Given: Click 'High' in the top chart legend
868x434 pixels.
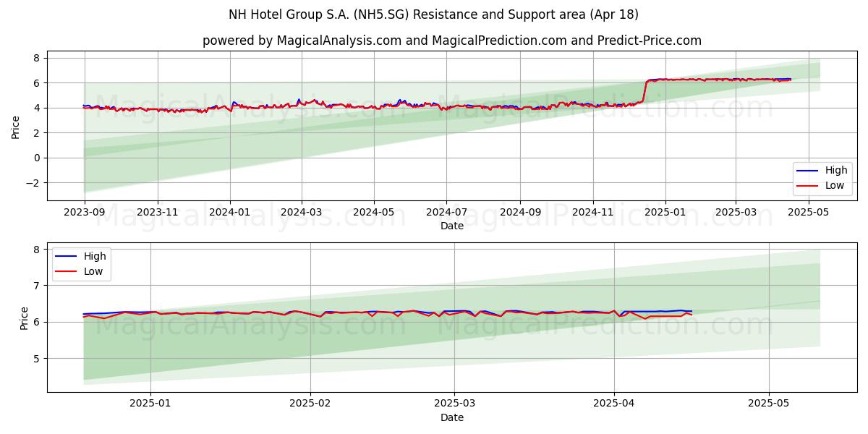Looking at the screenshot, I should coord(836,171).
